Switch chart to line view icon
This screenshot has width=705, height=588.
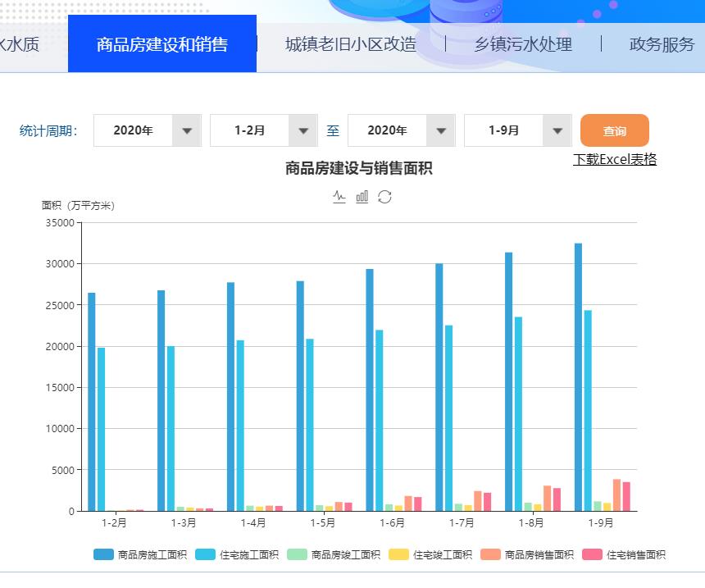point(339,197)
